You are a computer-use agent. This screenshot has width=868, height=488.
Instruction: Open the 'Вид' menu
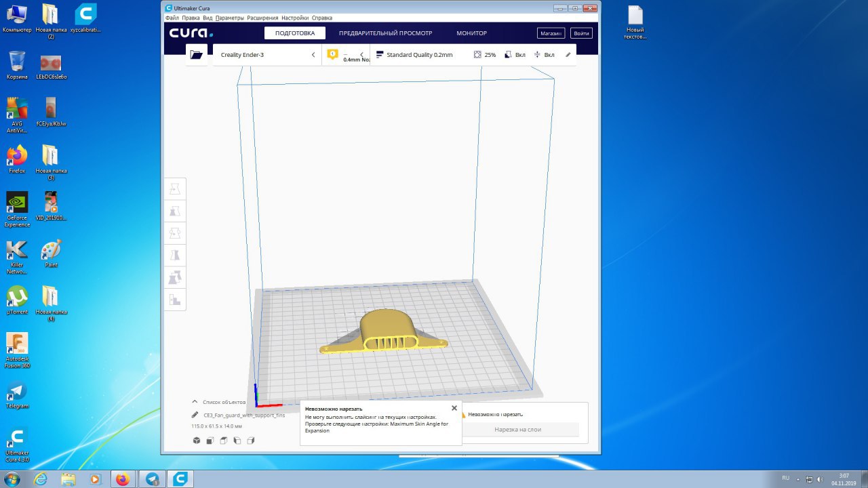(x=208, y=18)
